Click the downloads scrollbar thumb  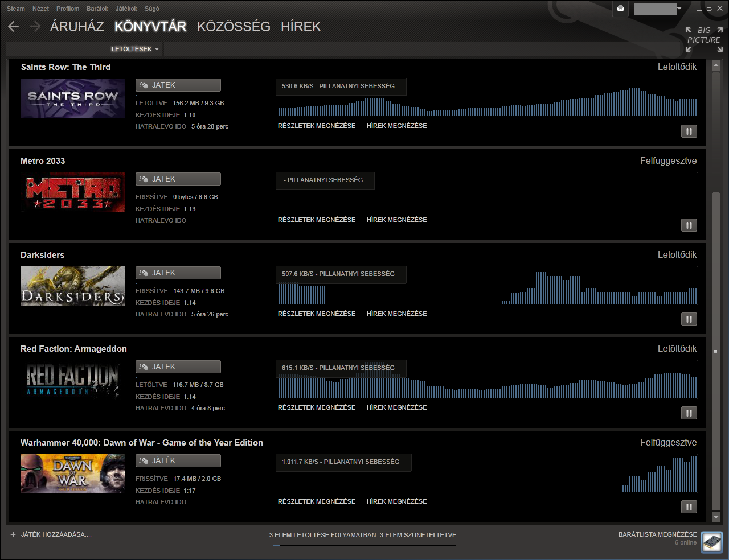tap(716, 351)
